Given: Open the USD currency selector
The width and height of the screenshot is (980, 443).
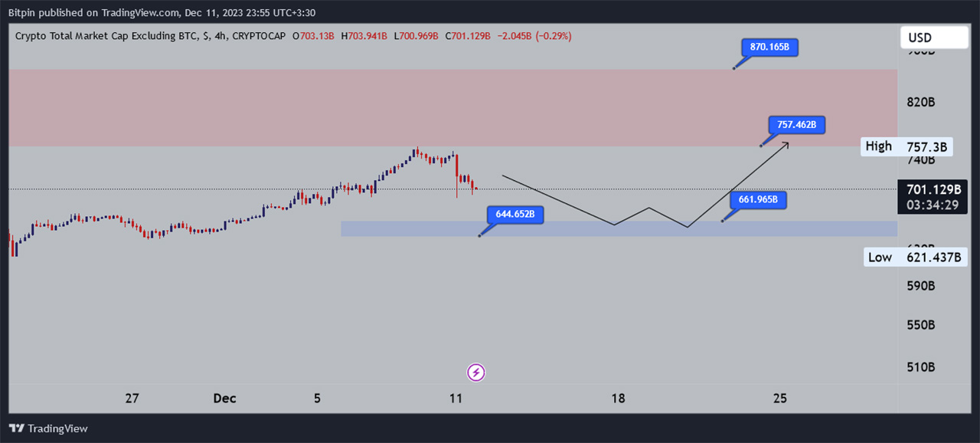Looking at the screenshot, I should [933, 38].
